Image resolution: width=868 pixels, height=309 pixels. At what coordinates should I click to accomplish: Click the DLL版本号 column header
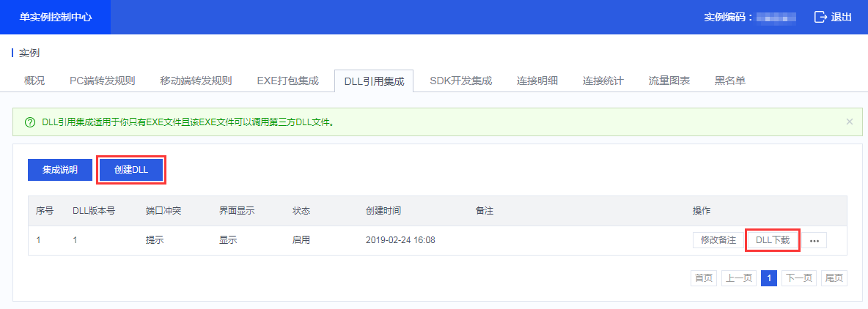point(94,211)
